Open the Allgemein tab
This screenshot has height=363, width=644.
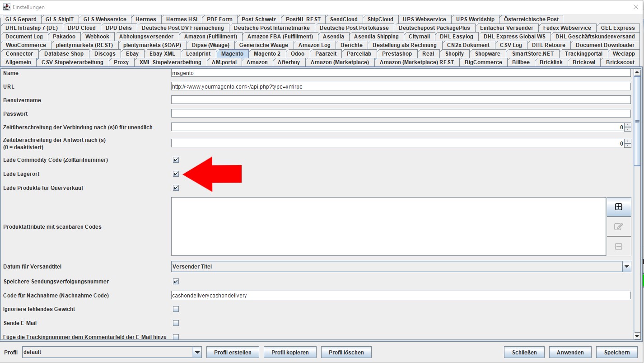pyautogui.click(x=19, y=62)
